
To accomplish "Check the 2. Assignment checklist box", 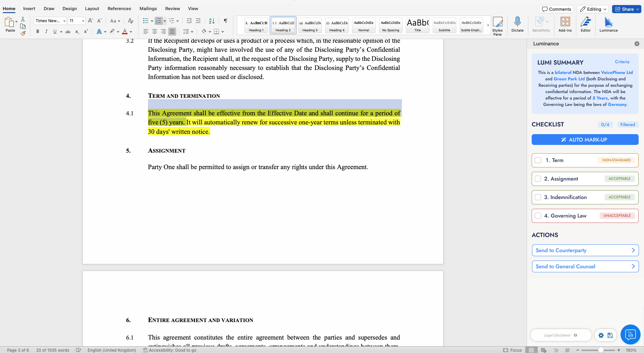I will point(538,179).
